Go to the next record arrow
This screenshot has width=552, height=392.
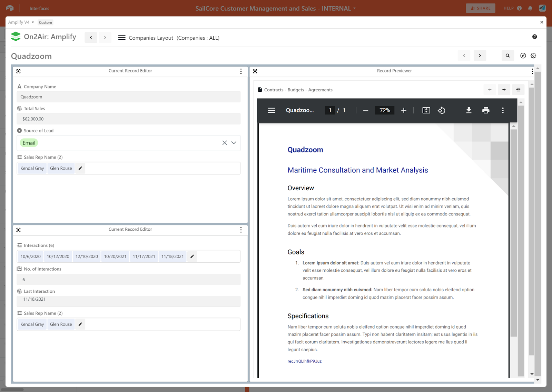pyautogui.click(x=480, y=56)
